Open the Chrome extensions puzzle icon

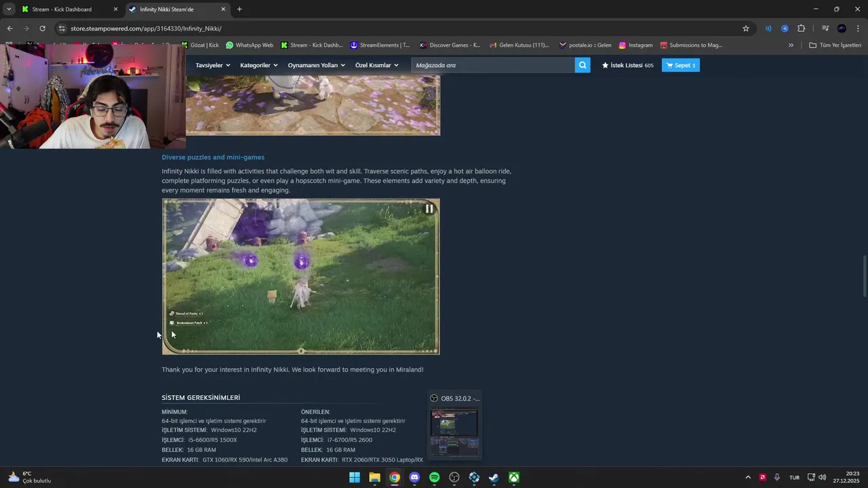pyautogui.click(x=802, y=28)
